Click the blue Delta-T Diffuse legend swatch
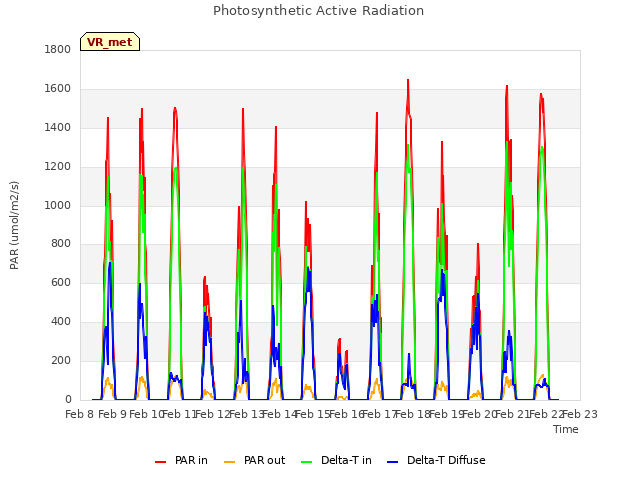 click(x=392, y=462)
